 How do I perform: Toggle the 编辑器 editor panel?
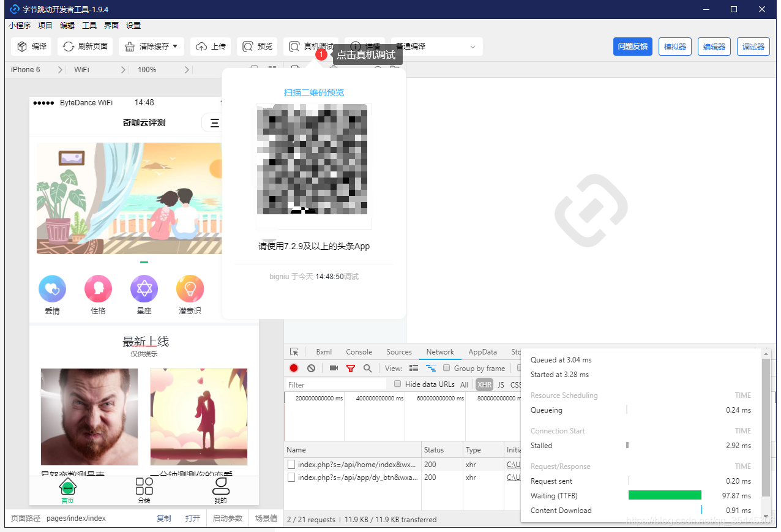click(x=714, y=47)
